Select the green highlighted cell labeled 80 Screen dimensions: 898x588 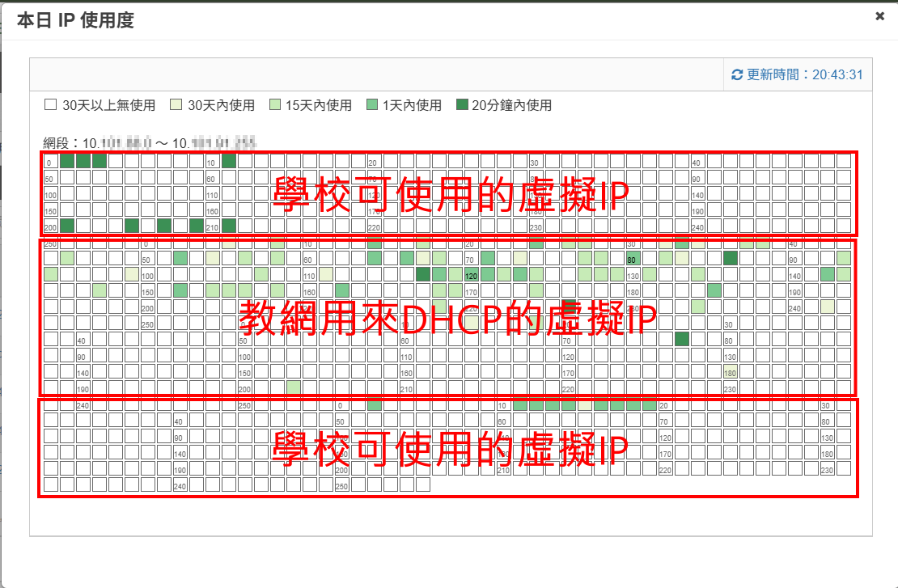pyautogui.click(x=633, y=258)
